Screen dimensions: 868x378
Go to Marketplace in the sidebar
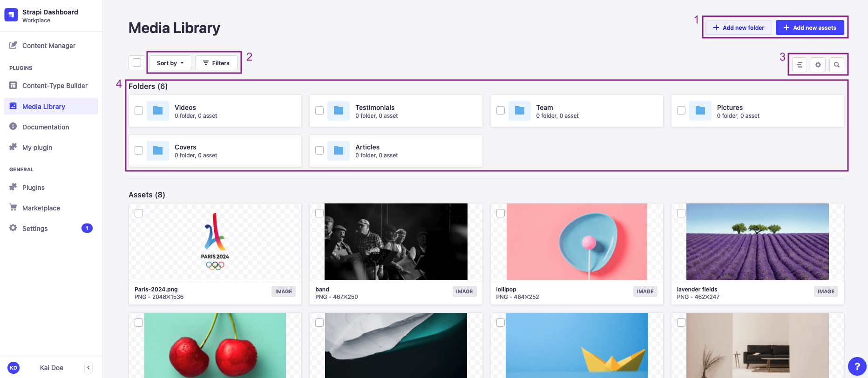point(41,208)
